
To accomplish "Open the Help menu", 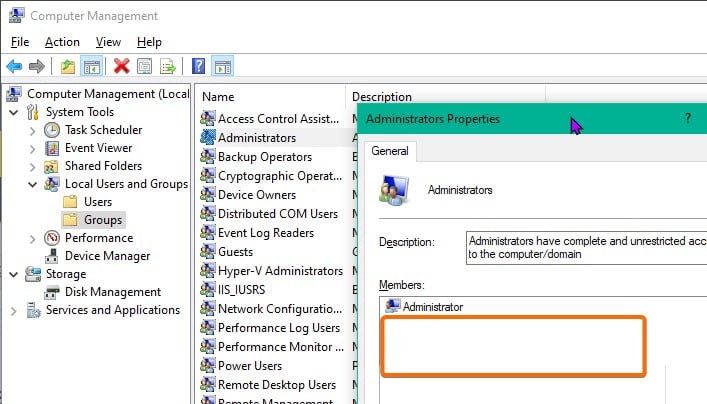I will pos(149,42).
